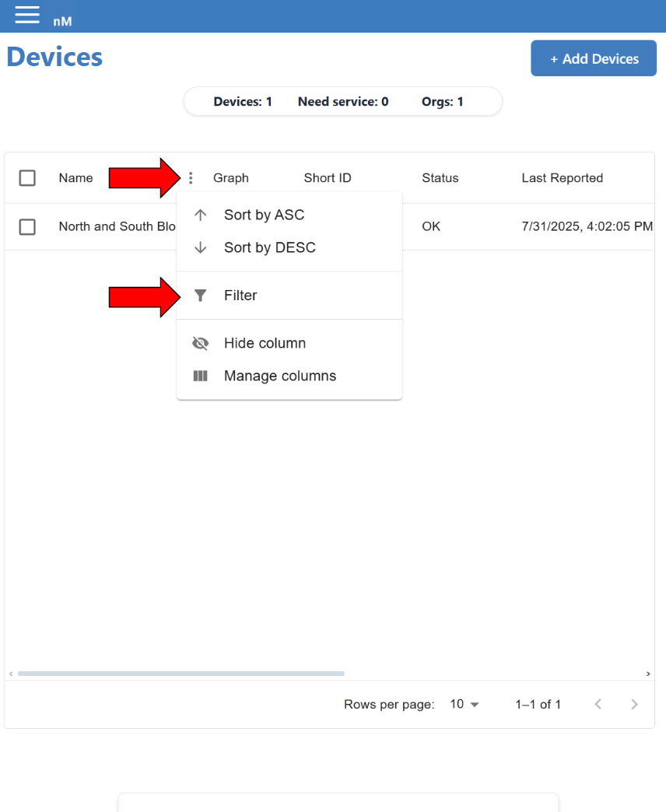Click the Devices page heading
This screenshot has width=666, height=812.
coord(54,57)
